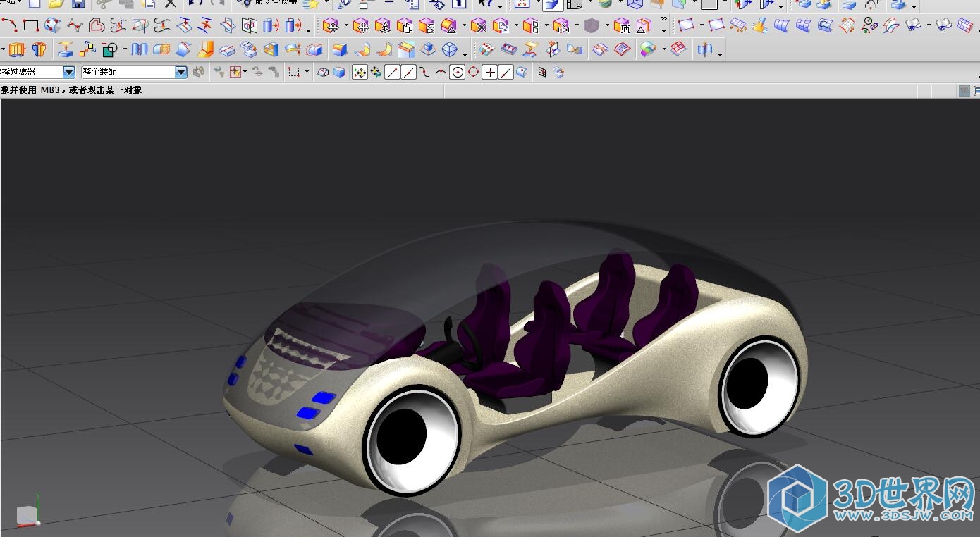Click the yellow sweep brush surface icon
The image size is (980, 537).
[x=759, y=26]
